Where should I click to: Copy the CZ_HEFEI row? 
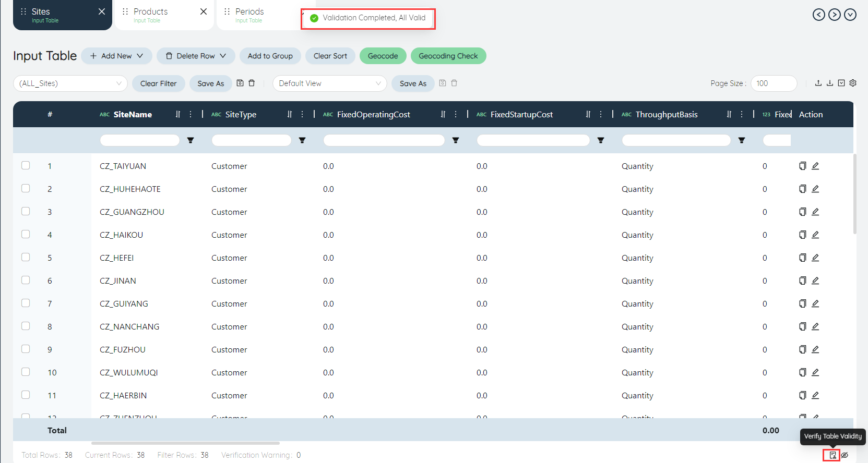(803, 258)
